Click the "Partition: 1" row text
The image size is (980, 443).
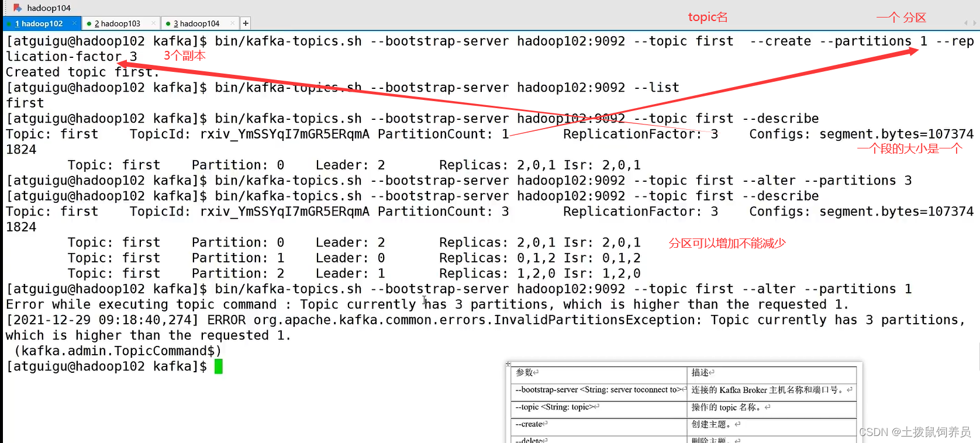pyautogui.click(x=238, y=258)
